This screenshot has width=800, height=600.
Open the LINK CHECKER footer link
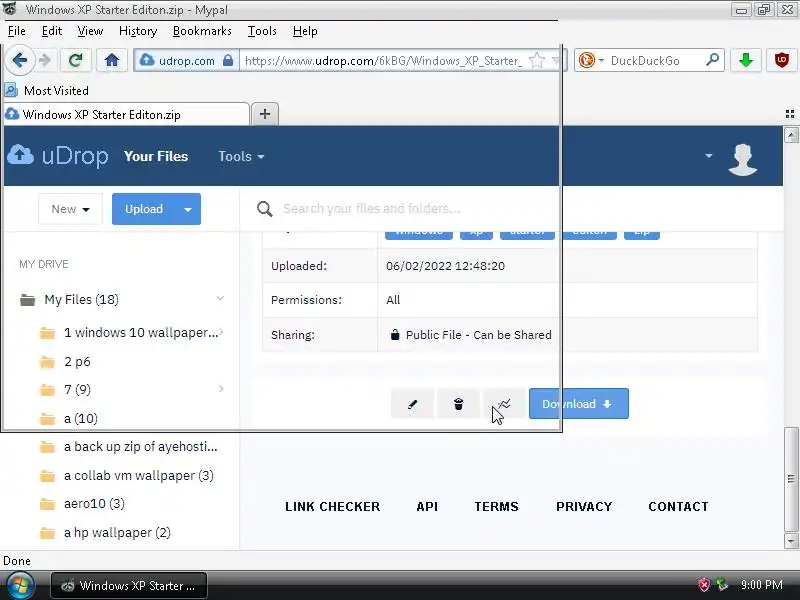click(x=333, y=507)
